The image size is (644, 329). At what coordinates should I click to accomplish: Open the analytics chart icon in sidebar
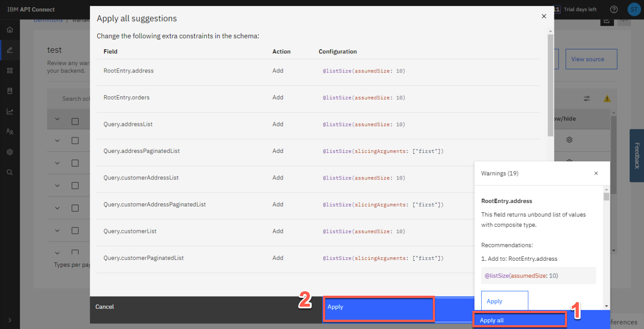pyautogui.click(x=10, y=112)
